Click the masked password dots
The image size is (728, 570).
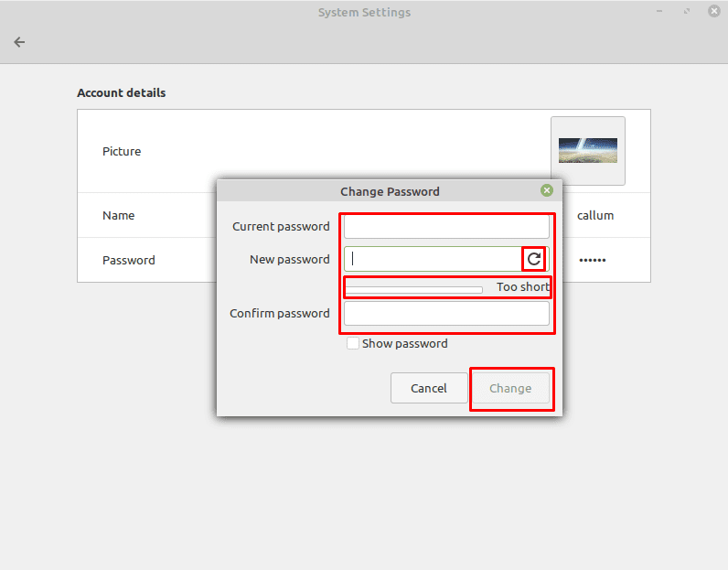[592, 260]
